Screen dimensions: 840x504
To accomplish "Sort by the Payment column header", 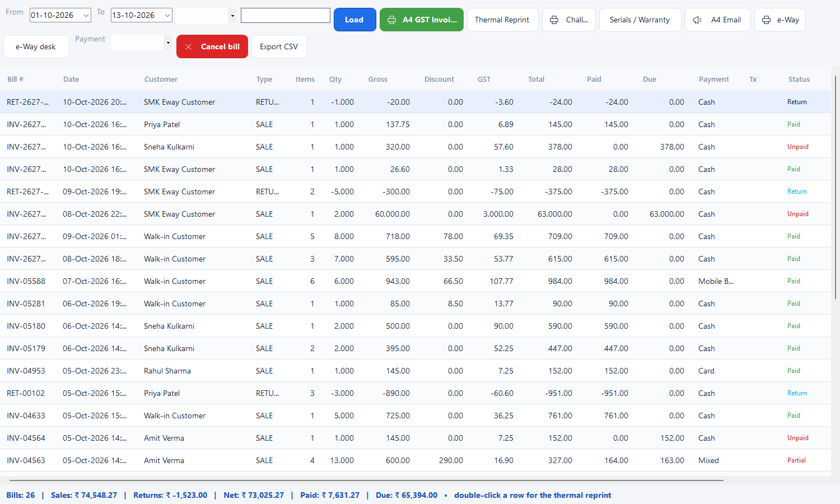I will click(714, 79).
